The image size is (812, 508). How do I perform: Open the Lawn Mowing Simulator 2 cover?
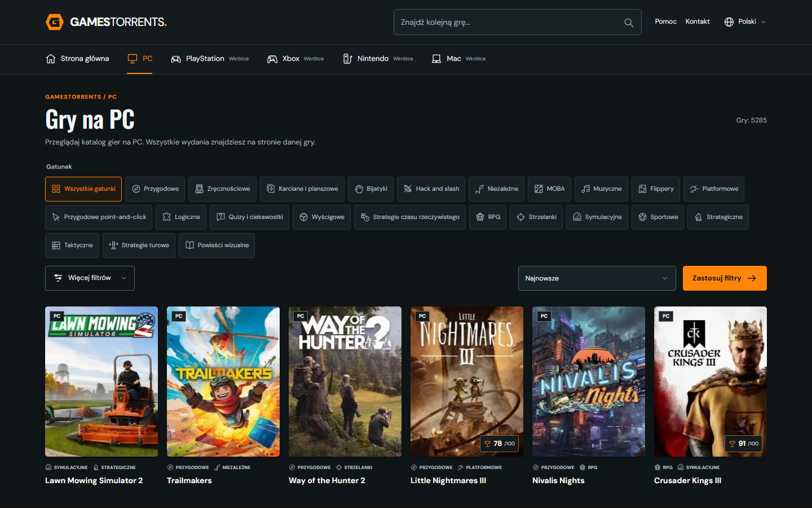pos(101,382)
